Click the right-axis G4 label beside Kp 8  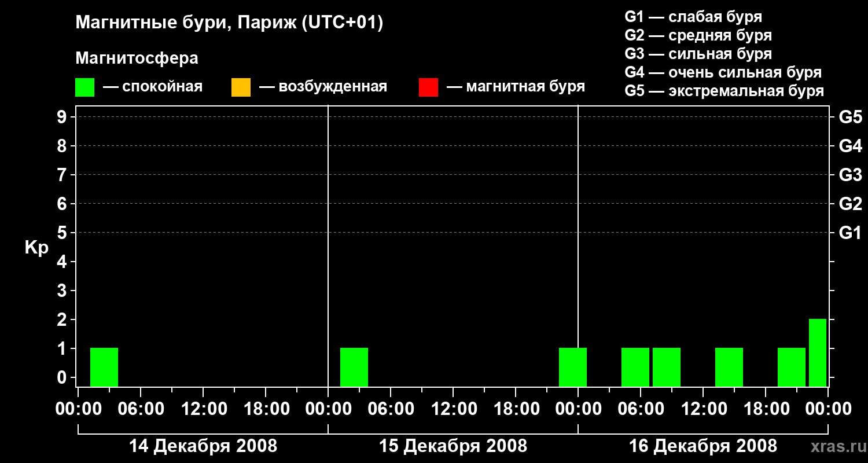coord(850,146)
